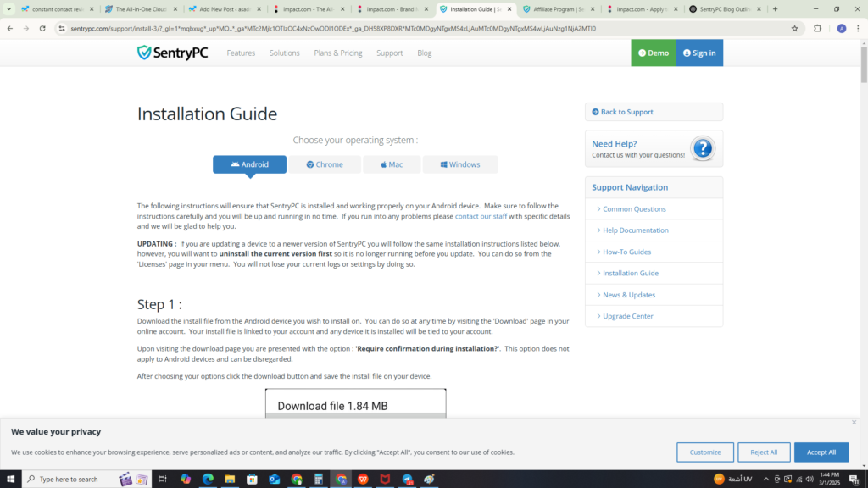Screen dimensions: 868x488
Task: Close the cookie privacy banner
Action: click(854, 422)
